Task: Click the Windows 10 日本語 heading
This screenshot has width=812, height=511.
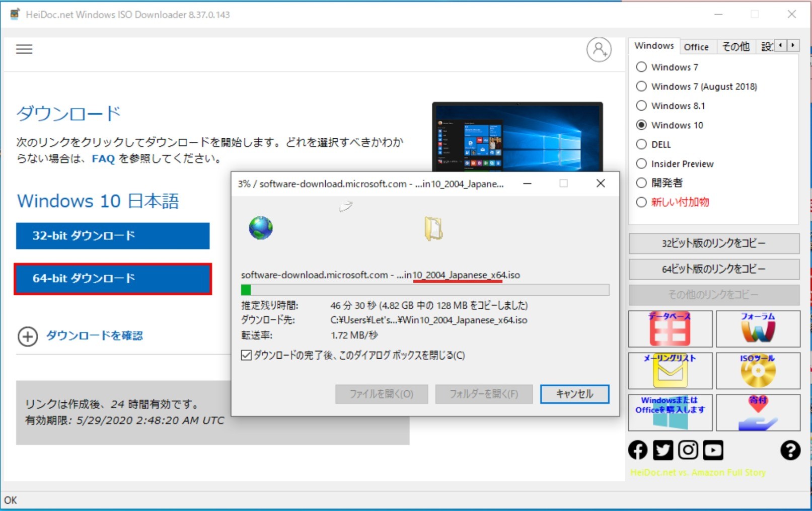Action: pos(98,201)
